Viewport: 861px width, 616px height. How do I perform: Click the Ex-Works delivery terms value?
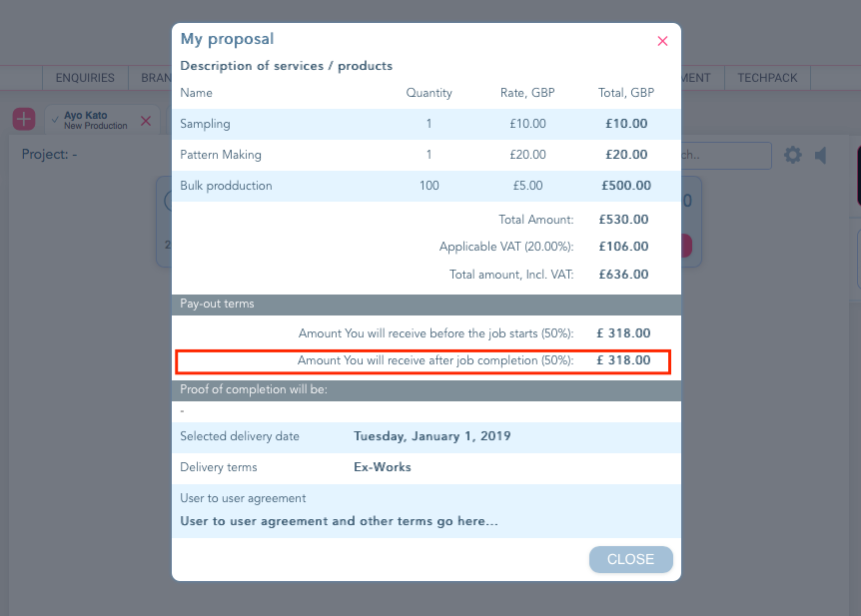[383, 467]
